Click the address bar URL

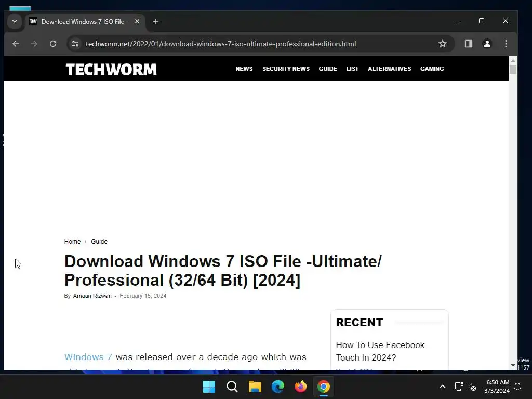(x=220, y=44)
